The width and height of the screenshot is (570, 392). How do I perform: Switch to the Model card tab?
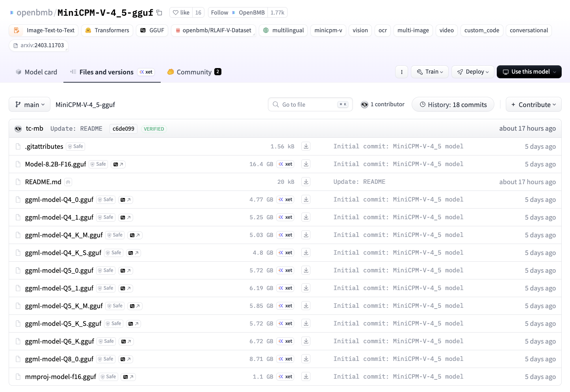coord(36,72)
